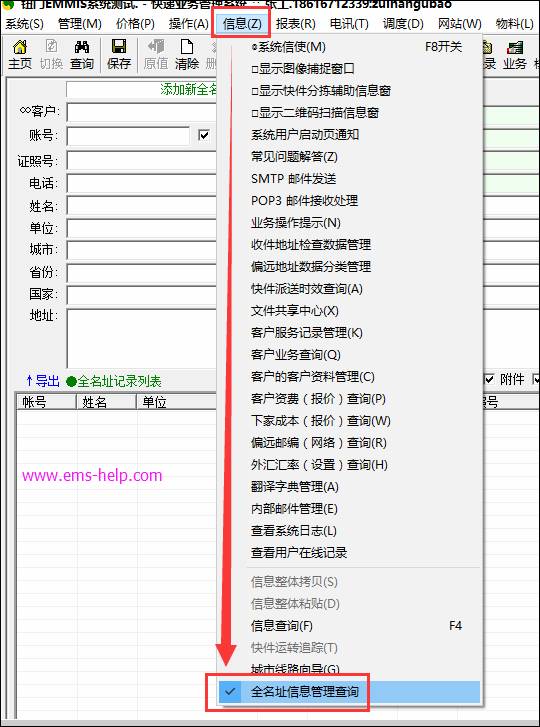Toggle the checkbox next to 账号 field
The width and height of the screenshot is (540, 727).
[203, 135]
